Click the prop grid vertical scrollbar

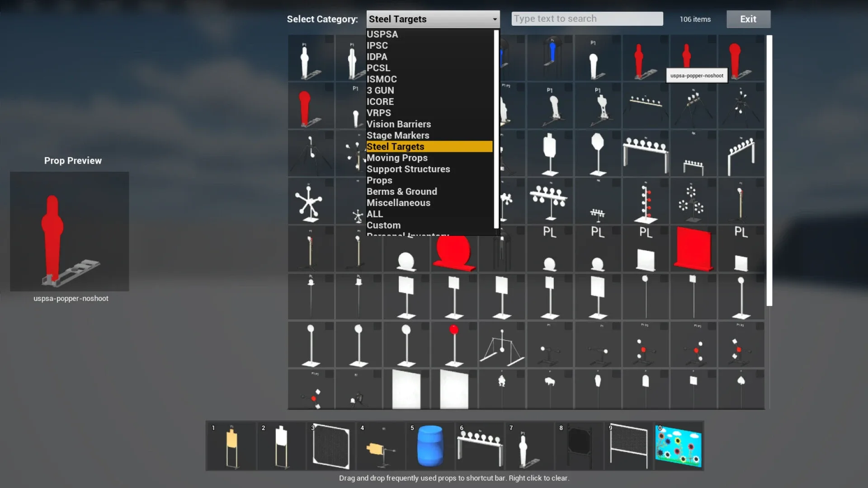point(769,171)
